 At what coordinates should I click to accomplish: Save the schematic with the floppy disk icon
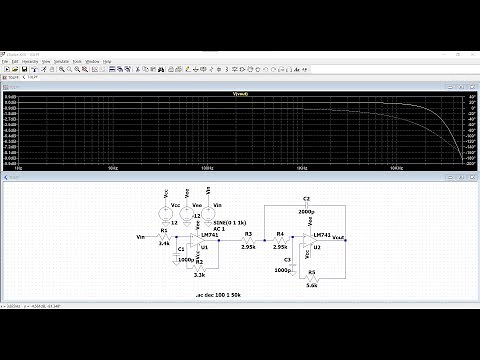point(24,69)
